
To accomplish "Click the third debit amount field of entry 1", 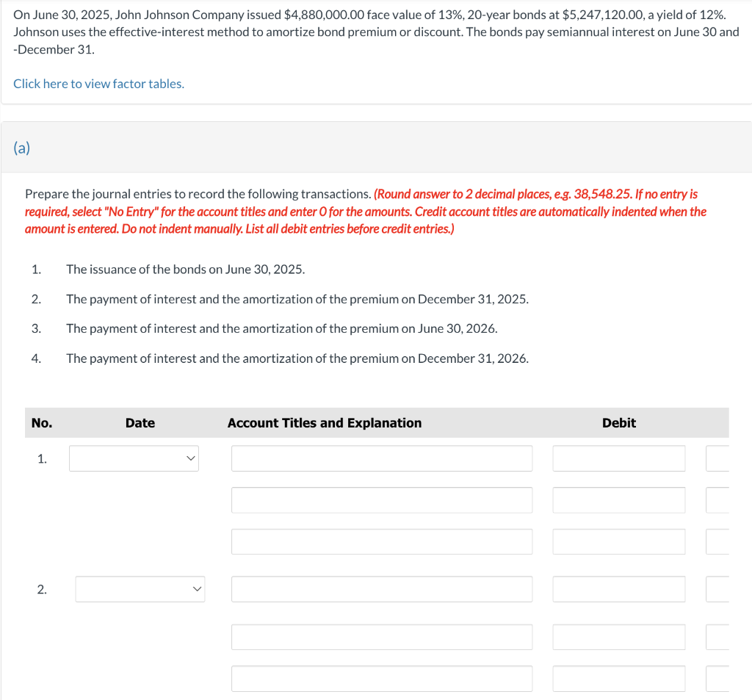I will point(618,541).
